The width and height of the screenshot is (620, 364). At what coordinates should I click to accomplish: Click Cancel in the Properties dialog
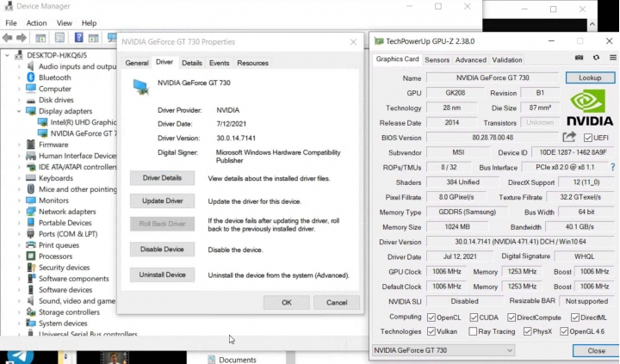coord(337,302)
